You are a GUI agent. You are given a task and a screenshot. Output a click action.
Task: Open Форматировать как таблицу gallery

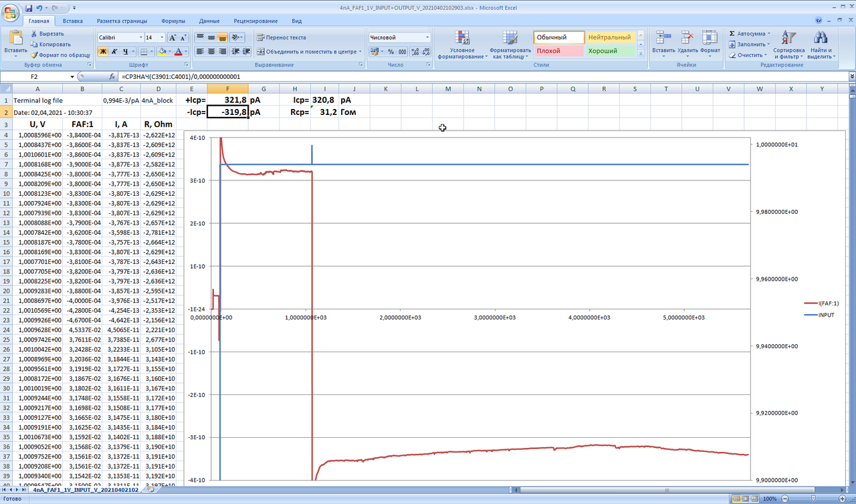point(510,45)
